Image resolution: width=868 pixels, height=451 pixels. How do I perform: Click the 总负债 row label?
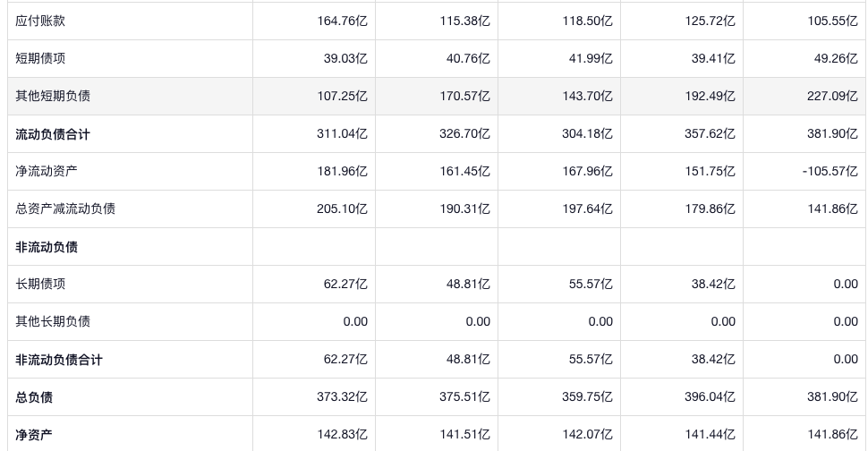click(x=34, y=397)
